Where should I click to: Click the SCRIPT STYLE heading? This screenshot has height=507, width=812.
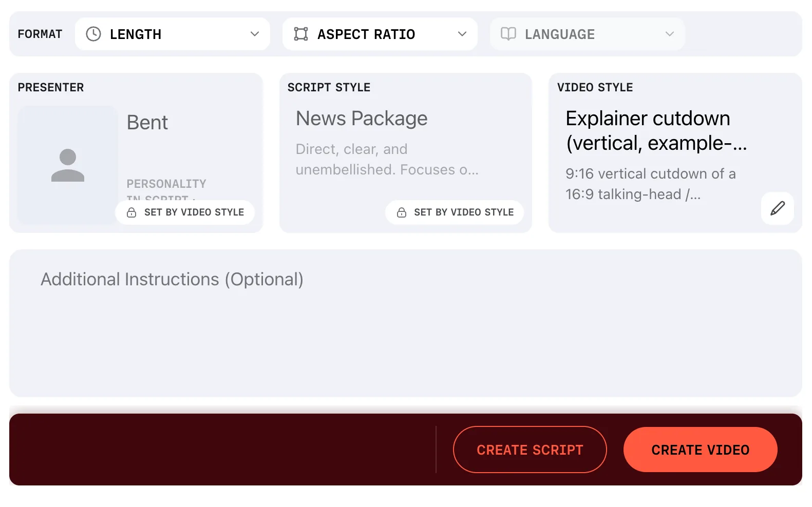329,87
